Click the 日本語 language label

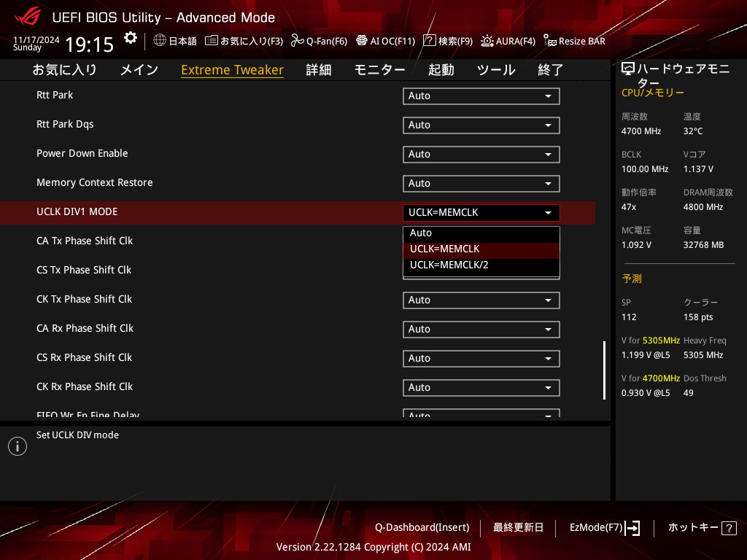click(x=182, y=42)
